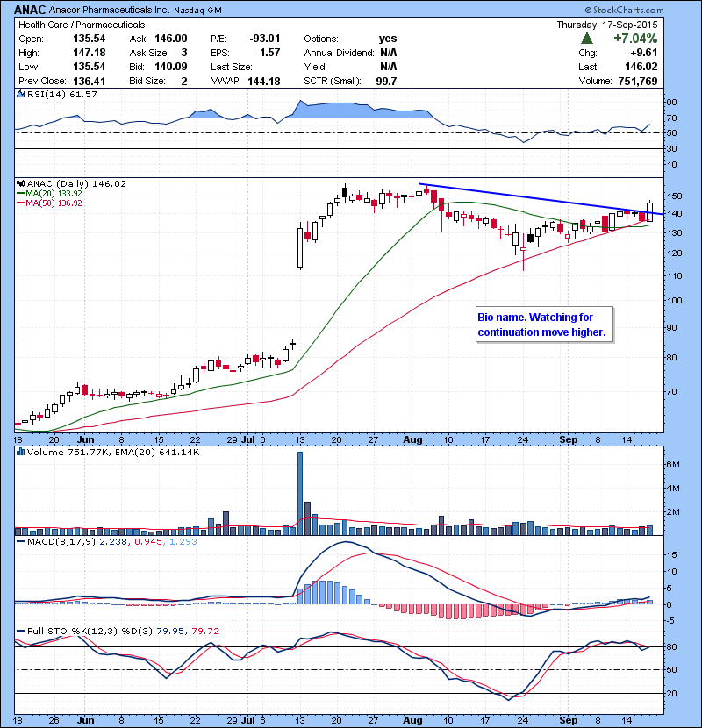The height and width of the screenshot is (728, 702).
Task: Select the Open price value 135.54
Action: [x=90, y=39]
